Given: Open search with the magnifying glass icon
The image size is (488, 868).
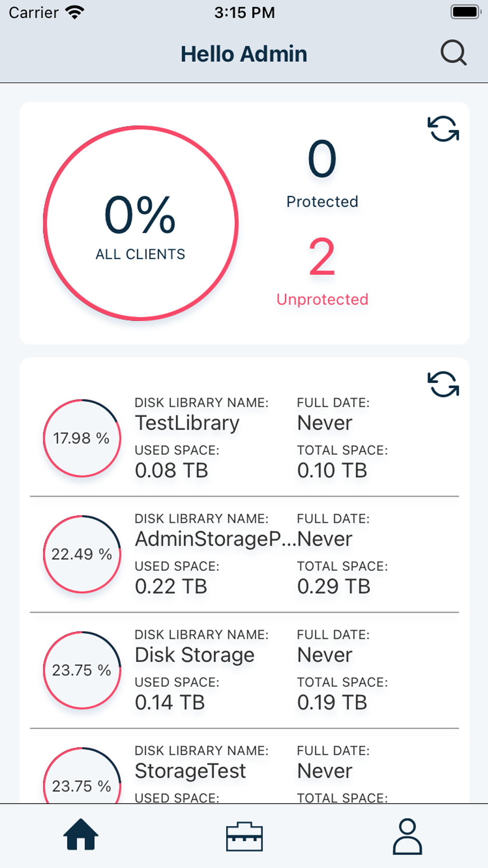Looking at the screenshot, I should (x=453, y=53).
